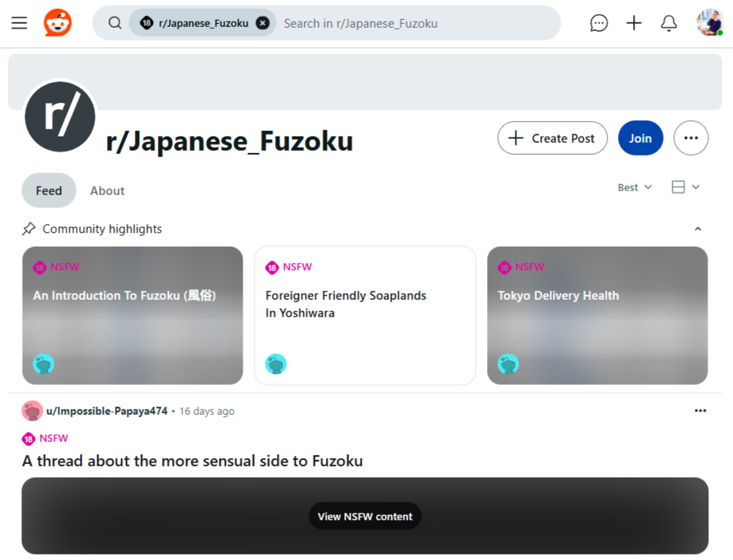Open An Introduction To Fuzoku highlight card
Screen dimensions: 733x560
pyautogui.click(x=132, y=316)
